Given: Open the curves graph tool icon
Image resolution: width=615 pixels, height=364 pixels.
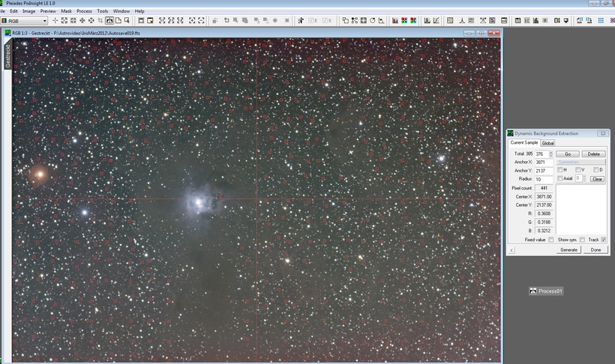Looking at the screenshot, I should pyautogui.click(x=436, y=20).
